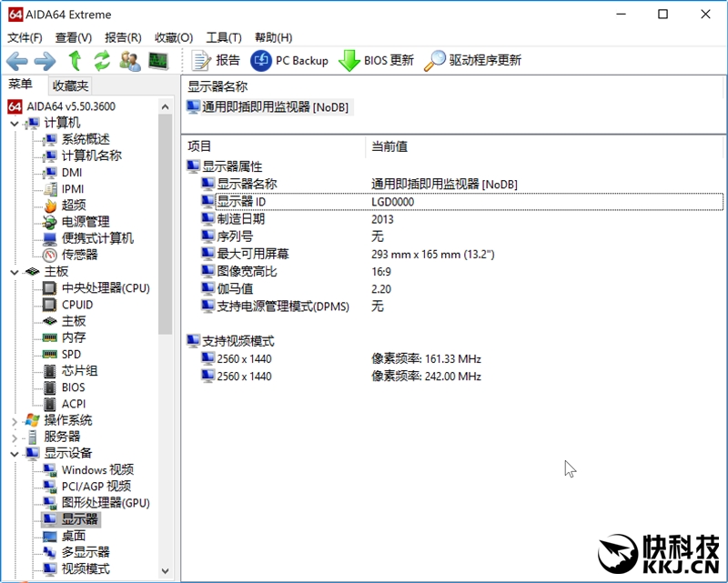Switch to the 收藏夹 tab
Viewport: 728px width, 583px height.
pyautogui.click(x=69, y=85)
